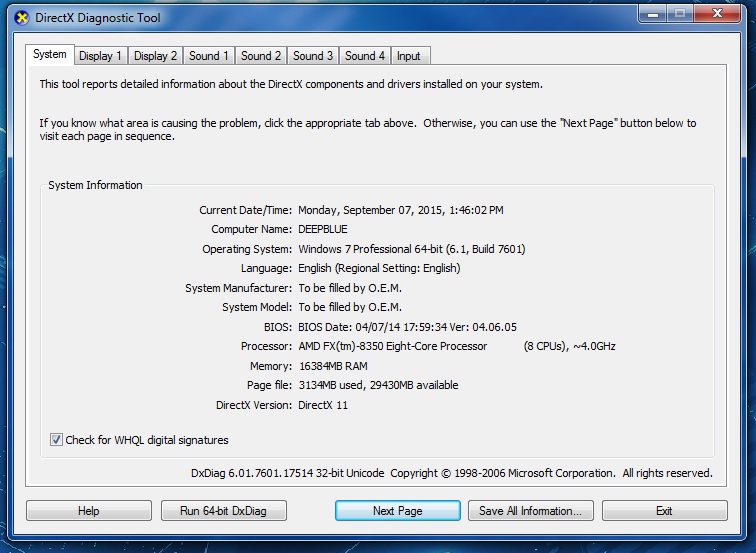Viewport: 756px width, 553px height.
Task: Advance with the Next Page button
Action: pyautogui.click(x=398, y=511)
